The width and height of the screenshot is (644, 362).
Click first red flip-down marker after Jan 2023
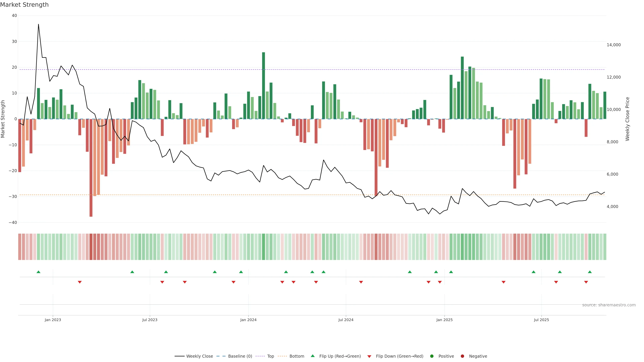pyautogui.click(x=80, y=282)
